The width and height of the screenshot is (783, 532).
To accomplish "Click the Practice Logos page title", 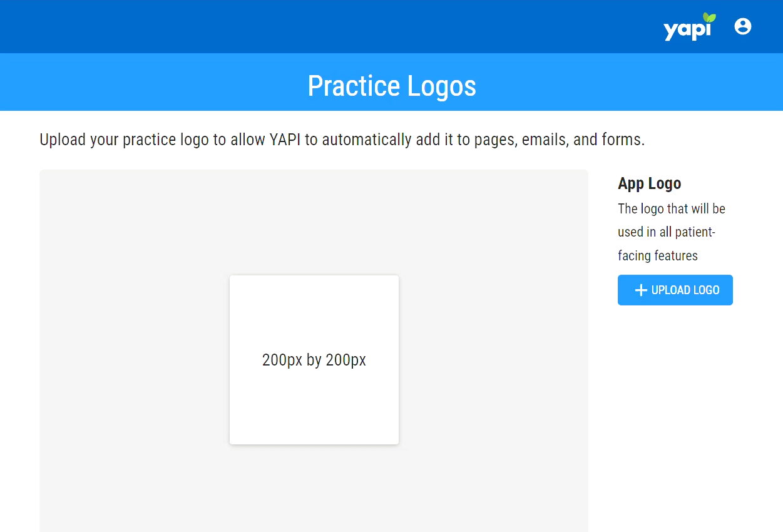I will [392, 86].
